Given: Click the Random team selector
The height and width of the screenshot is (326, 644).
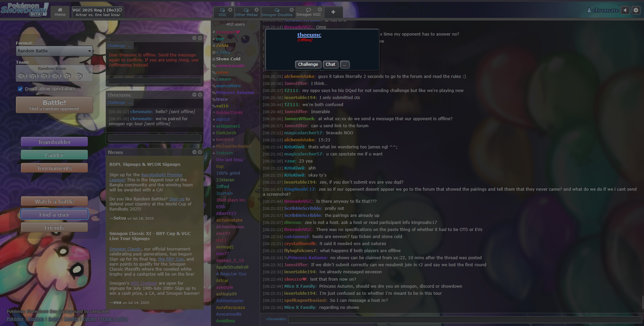Looking at the screenshot, I should (54, 73).
